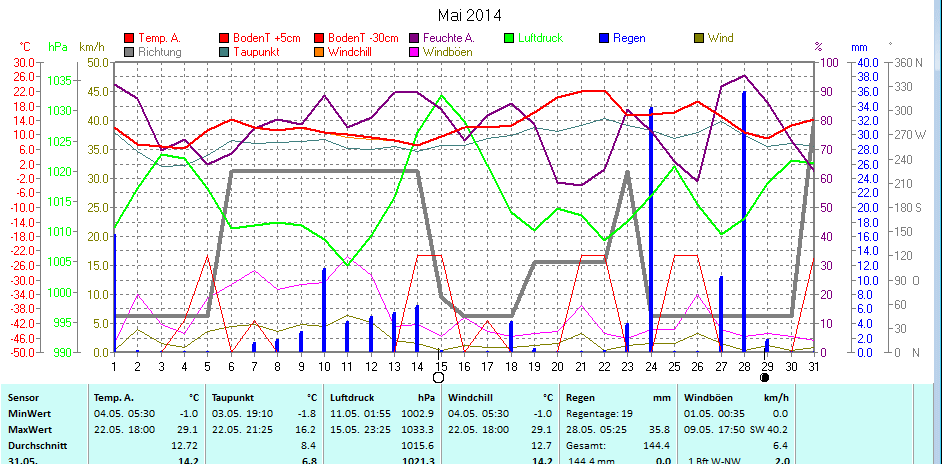The height and width of the screenshot is (464, 942).
Task: Click day 31 on the x-axis
Action: (x=813, y=365)
